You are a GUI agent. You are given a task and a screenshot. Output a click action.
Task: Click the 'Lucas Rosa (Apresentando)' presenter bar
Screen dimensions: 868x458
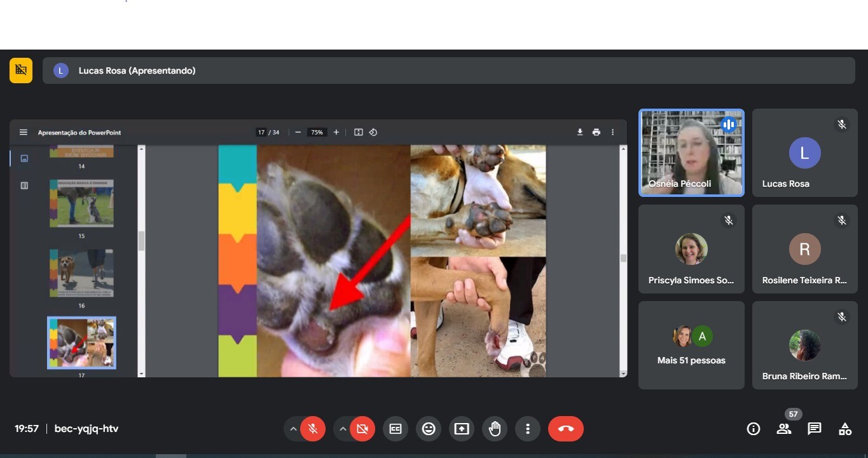click(x=449, y=71)
